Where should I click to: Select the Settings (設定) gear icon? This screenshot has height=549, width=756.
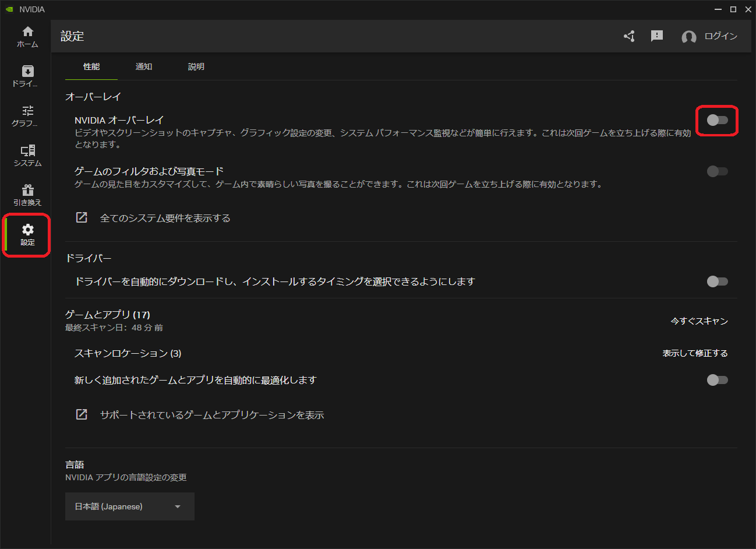[27, 235]
